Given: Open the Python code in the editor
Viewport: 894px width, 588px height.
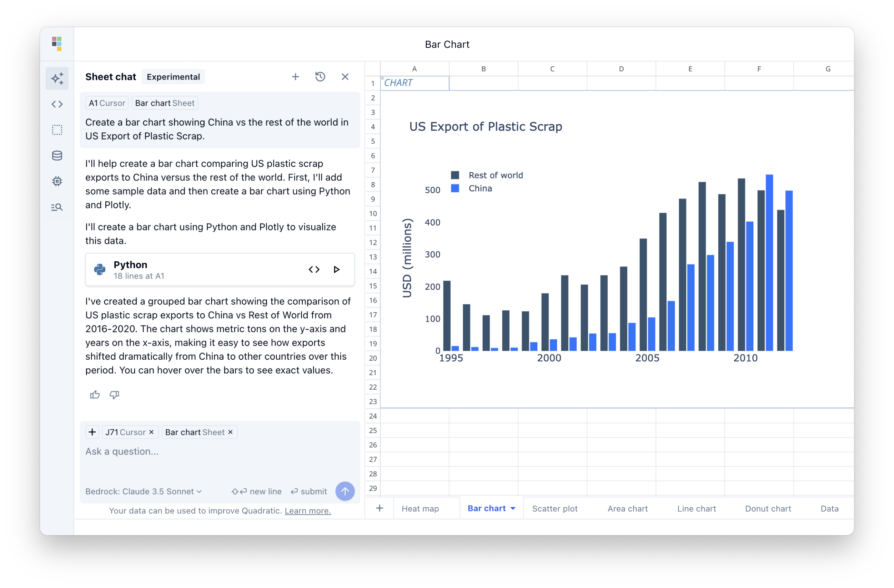Looking at the screenshot, I should pos(314,269).
